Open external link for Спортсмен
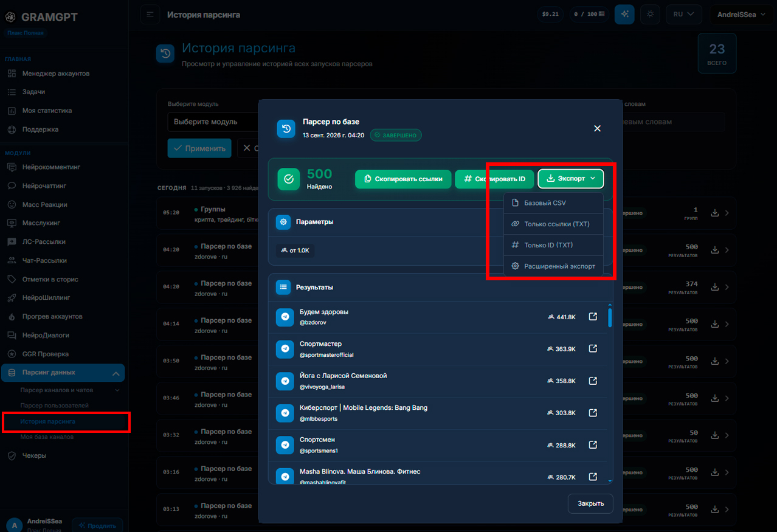777x532 pixels. [x=593, y=446]
